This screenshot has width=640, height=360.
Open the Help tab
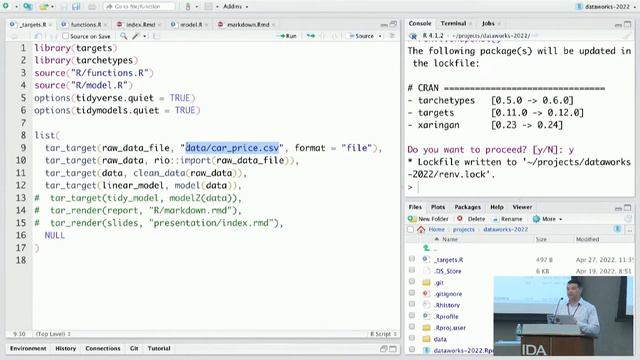coord(497,207)
